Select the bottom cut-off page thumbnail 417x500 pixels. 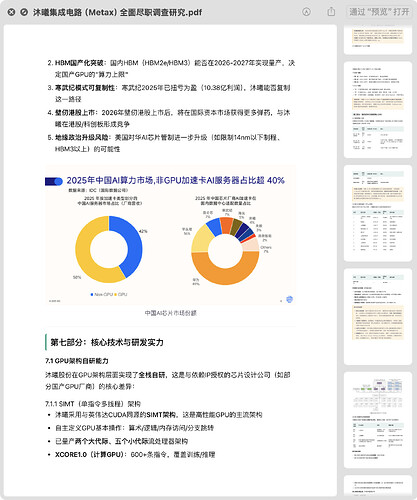pyautogui.click(x=378, y=485)
